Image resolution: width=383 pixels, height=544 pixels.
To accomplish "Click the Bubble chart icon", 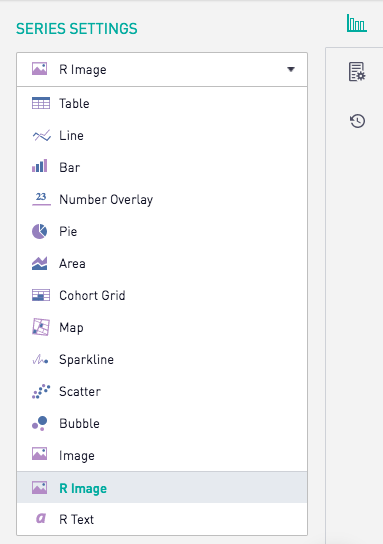I will click(40, 423).
